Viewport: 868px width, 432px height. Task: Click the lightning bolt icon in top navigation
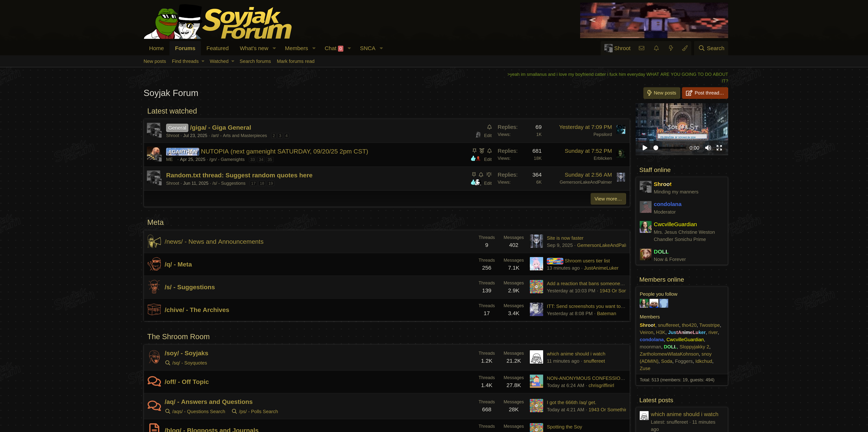tap(671, 48)
